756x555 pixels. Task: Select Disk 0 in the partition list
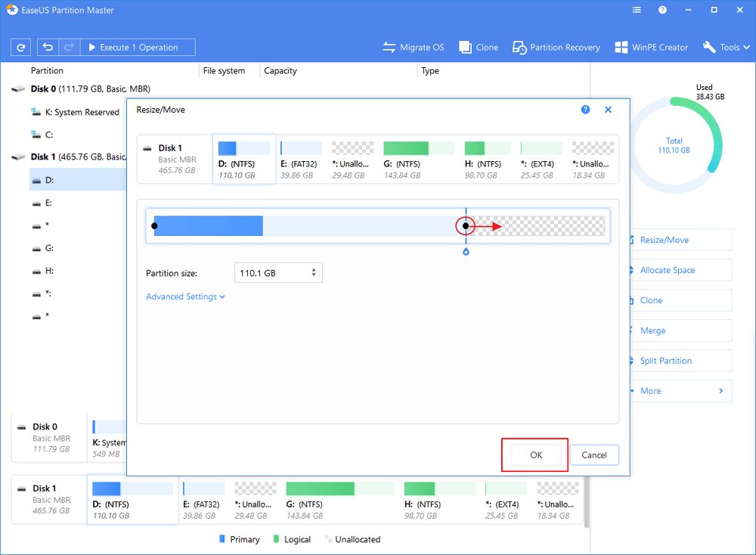[x=90, y=88]
